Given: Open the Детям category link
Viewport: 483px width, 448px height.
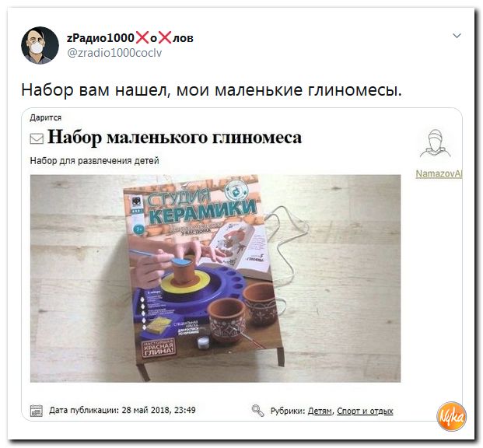Looking at the screenshot, I should click(x=320, y=411).
